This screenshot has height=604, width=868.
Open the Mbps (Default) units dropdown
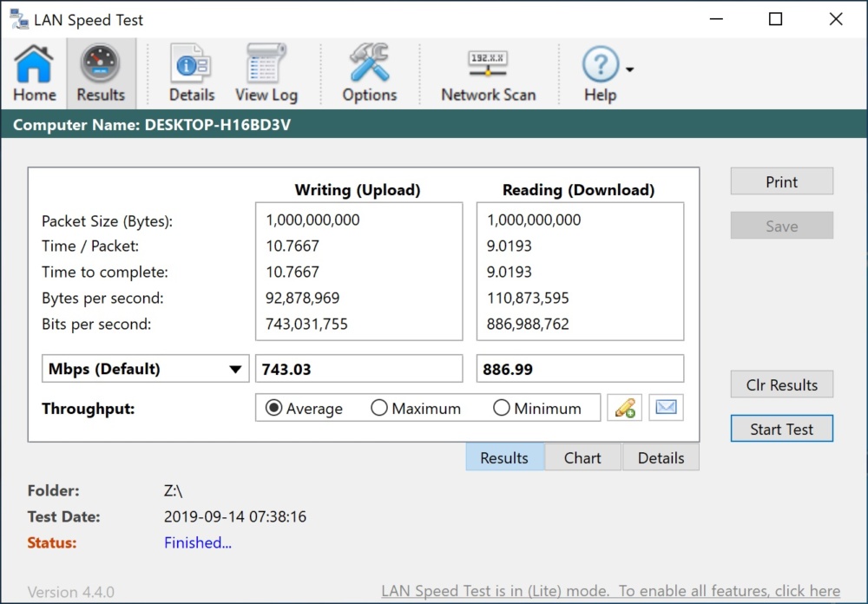click(x=146, y=369)
